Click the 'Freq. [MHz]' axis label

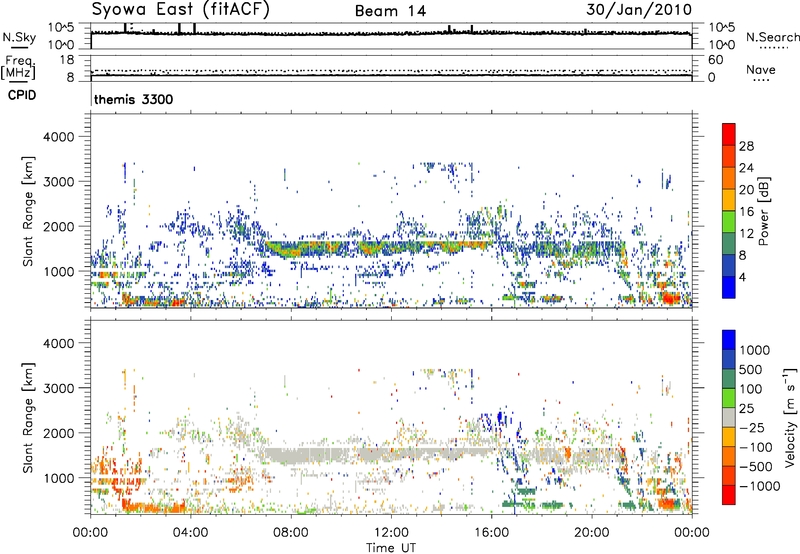tap(18, 67)
